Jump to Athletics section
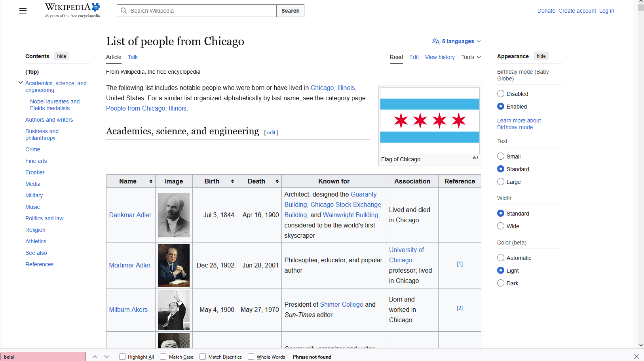This screenshot has width=644, height=361. tap(36, 241)
